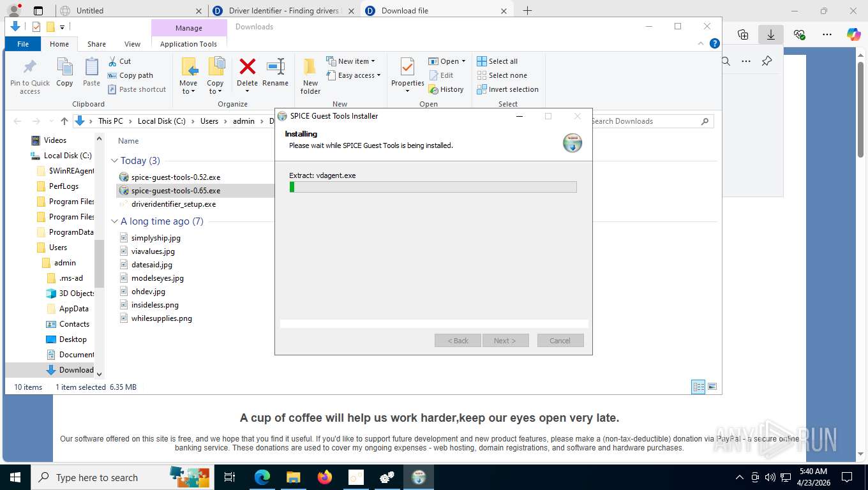Select Desktop in navigation tree
Image resolution: width=868 pixels, height=490 pixels.
pos(73,339)
